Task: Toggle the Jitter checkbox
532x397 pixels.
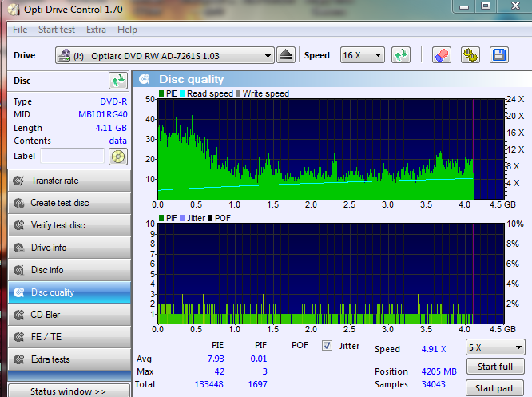Action: [x=327, y=346]
